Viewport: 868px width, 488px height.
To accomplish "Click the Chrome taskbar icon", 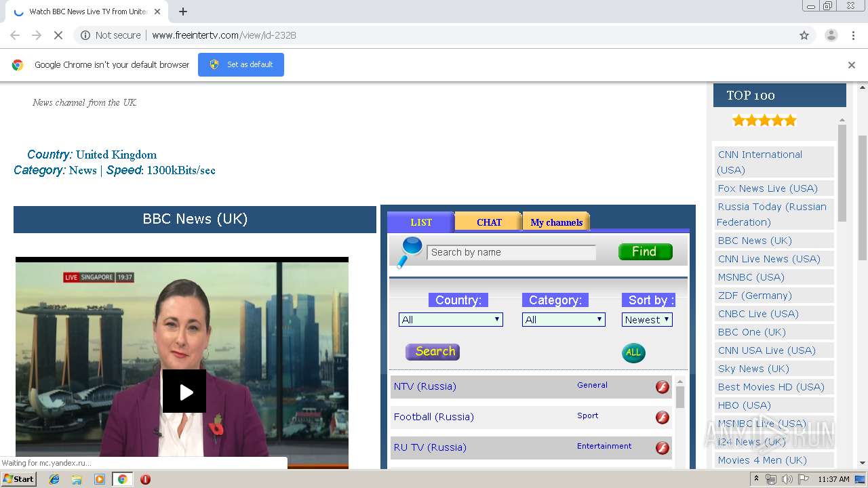I will (122, 479).
